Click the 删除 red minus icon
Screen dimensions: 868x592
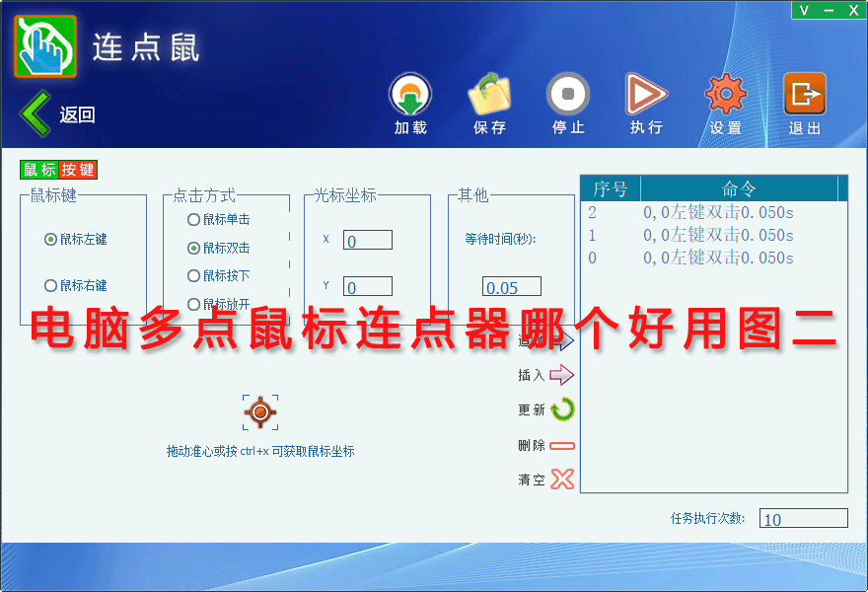(562, 446)
